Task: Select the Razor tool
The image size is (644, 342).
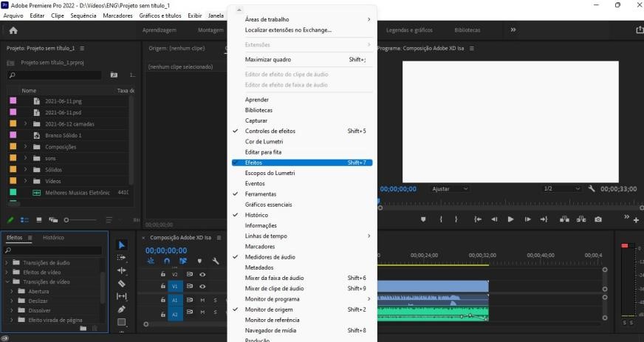Action: 122,284
